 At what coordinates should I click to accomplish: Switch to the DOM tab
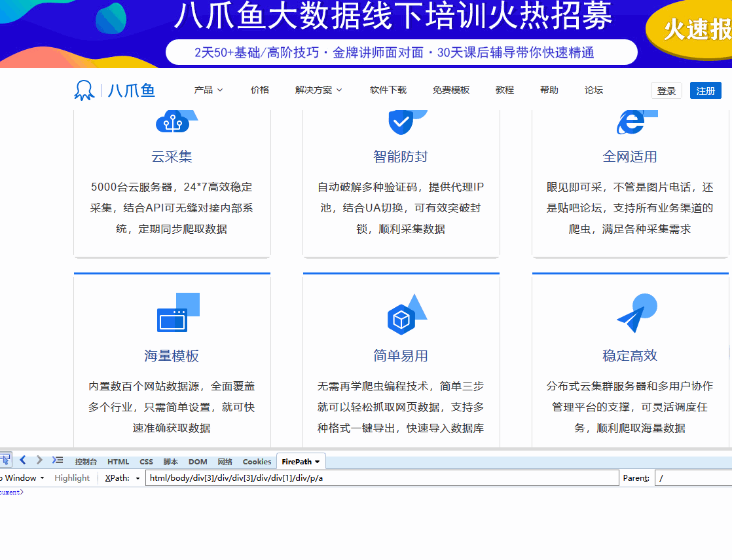198,462
